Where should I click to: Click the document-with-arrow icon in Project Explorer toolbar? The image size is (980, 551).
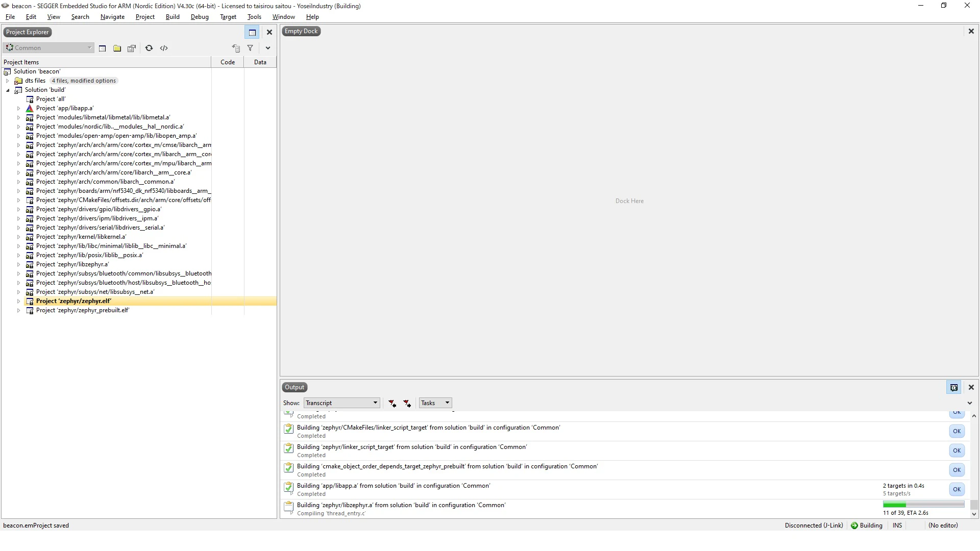[x=236, y=48]
